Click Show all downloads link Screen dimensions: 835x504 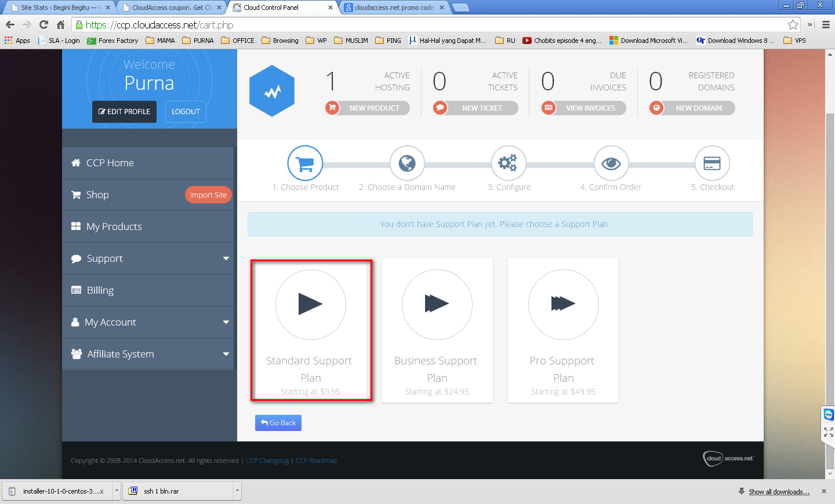(x=779, y=491)
